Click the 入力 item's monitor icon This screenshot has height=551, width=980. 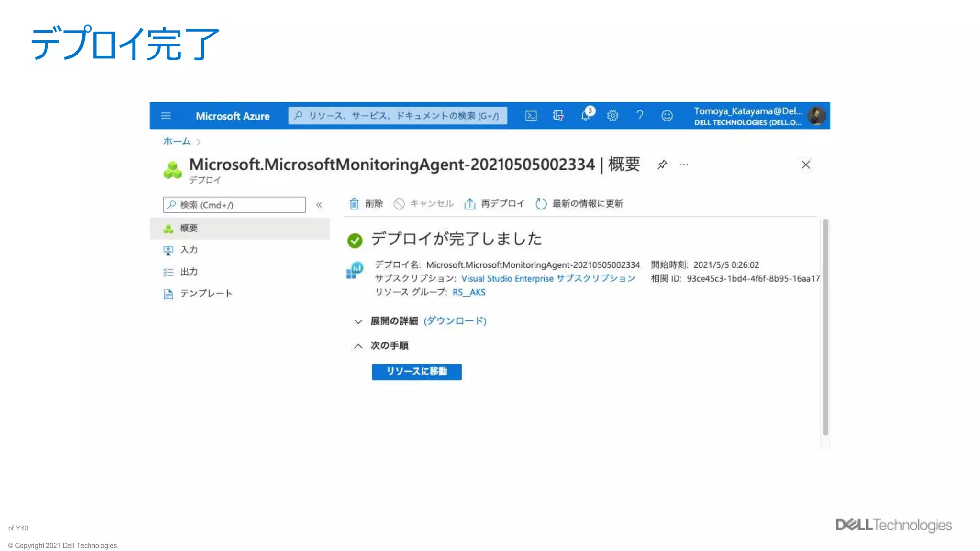(168, 250)
